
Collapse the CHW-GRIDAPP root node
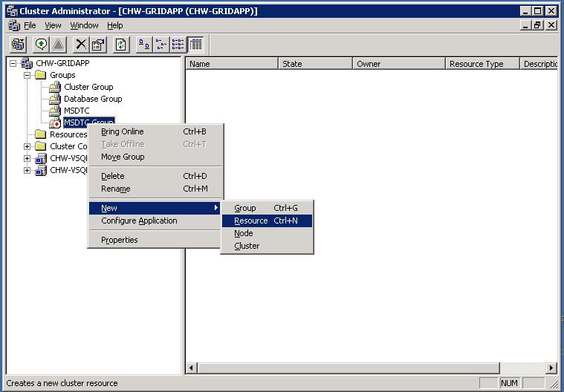click(13, 64)
